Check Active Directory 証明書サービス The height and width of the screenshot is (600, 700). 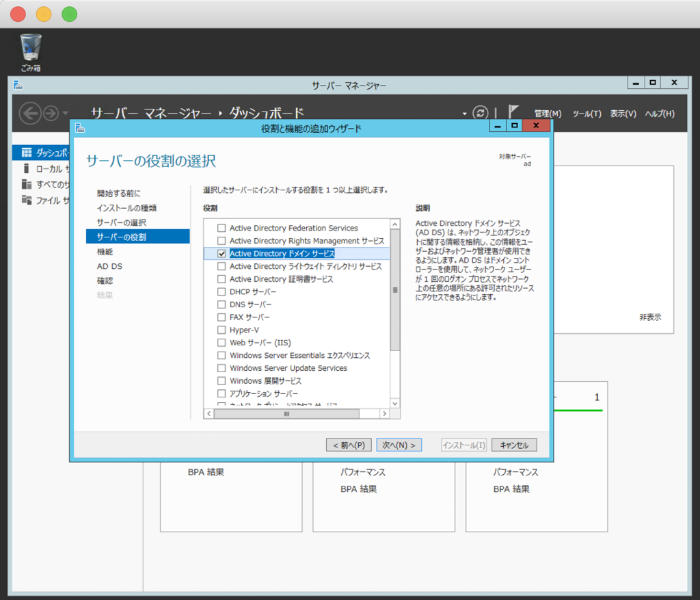tap(221, 278)
